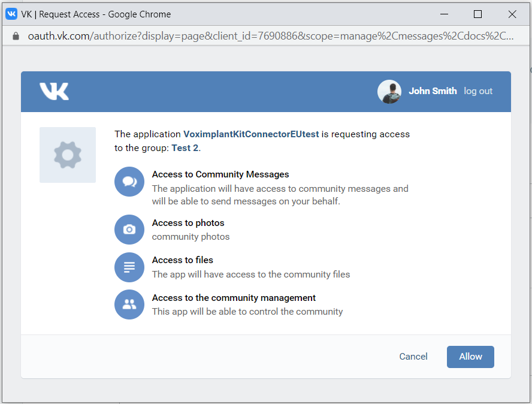Viewport: 532px width, 404px height.
Task: Click the Allow button
Action: coord(470,357)
